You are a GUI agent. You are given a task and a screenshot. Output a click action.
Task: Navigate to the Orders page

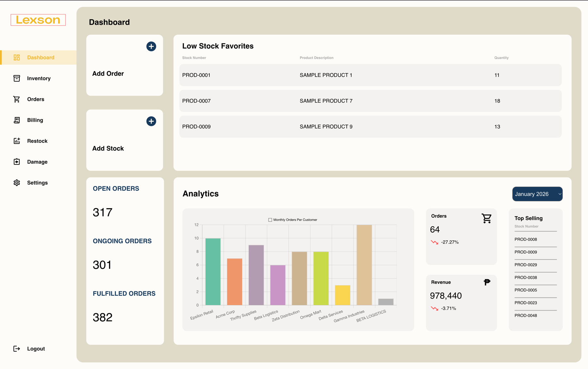click(36, 99)
